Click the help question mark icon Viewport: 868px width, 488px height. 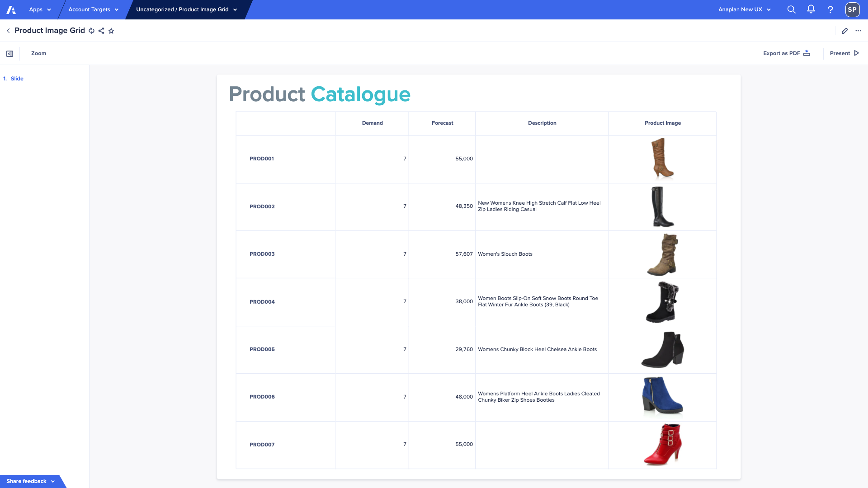(830, 9)
